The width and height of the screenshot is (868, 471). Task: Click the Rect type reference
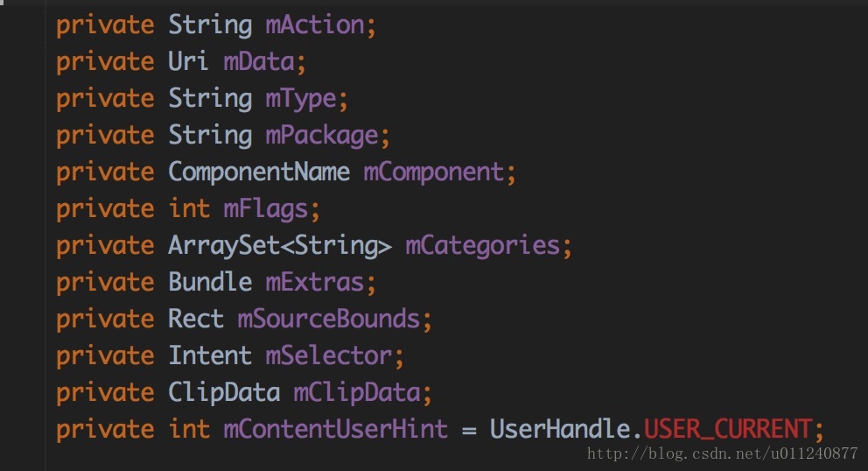(x=196, y=320)
